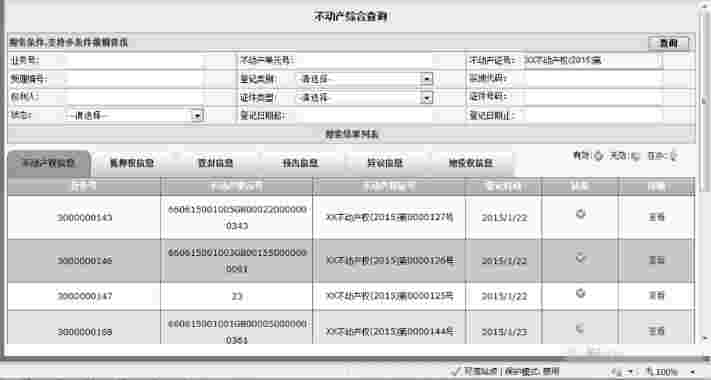Screen dimensions: 711x380
Task: Focus the 权利人 input field
Action: [135, 97]
